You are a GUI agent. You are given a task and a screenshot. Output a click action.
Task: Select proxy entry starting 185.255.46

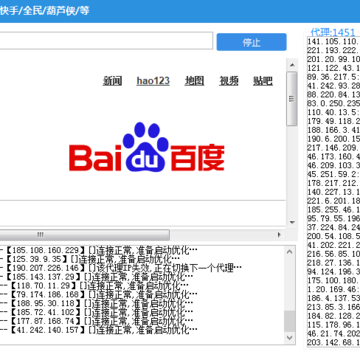click(333, 210)
